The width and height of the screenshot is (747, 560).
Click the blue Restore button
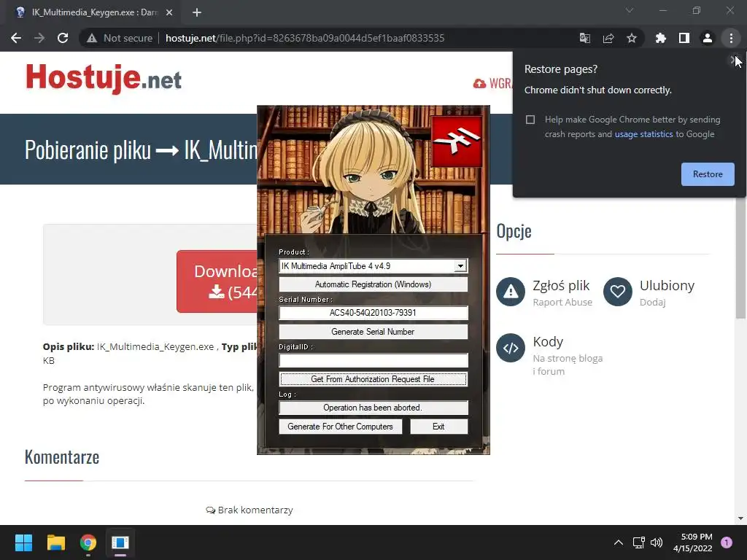click(x=708, y=174)
